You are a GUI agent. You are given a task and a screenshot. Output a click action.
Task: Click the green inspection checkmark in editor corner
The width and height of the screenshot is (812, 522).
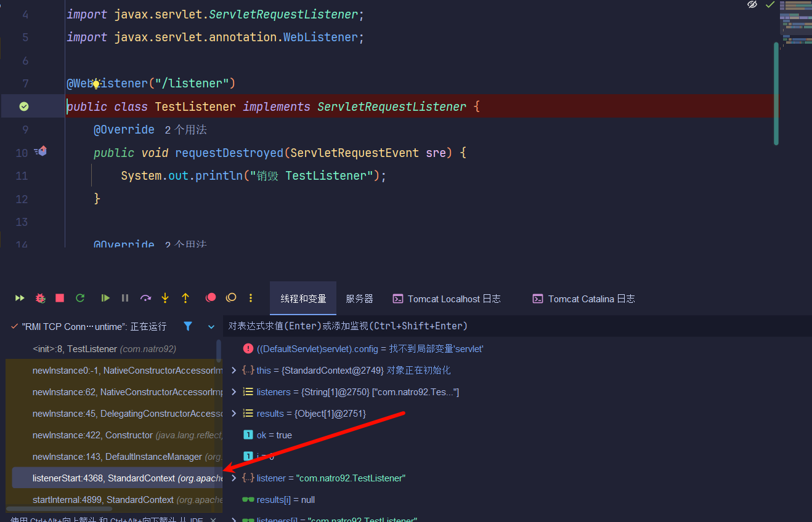769,5
